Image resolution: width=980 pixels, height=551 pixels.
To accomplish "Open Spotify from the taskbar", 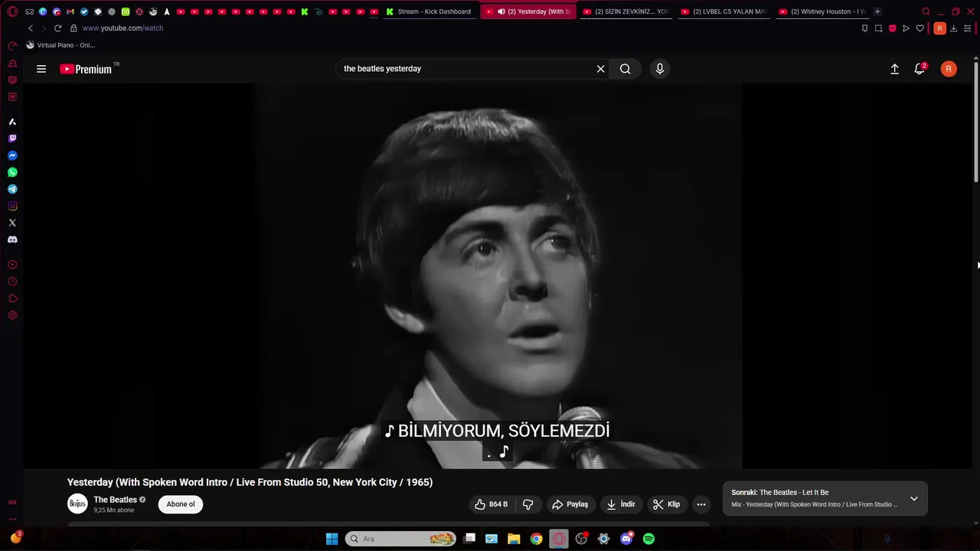I will pyautogui.click(x=648, y=539).
